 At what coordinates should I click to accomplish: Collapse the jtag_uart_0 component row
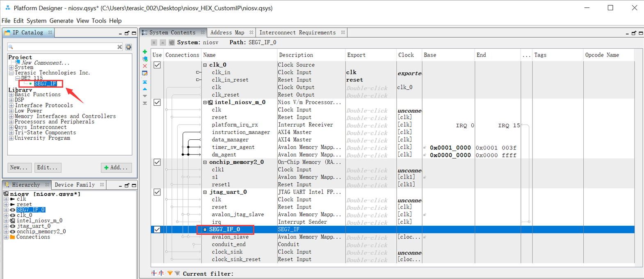pos(205,192)
